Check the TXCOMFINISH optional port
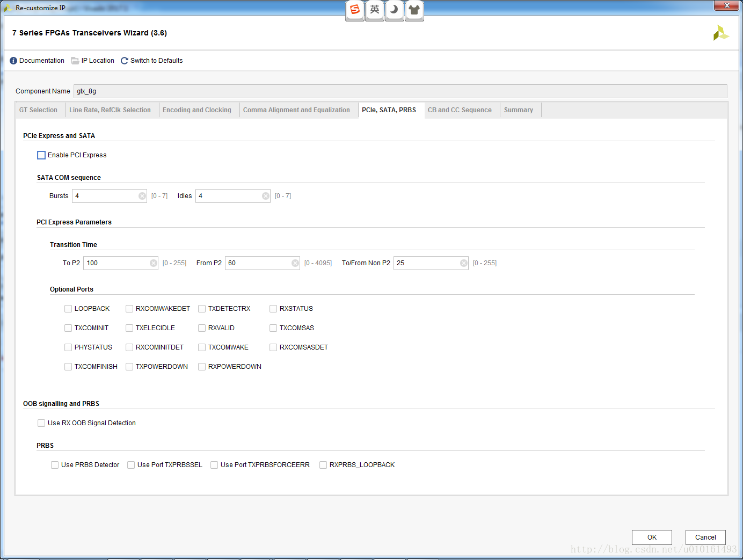 click(68, 367)
